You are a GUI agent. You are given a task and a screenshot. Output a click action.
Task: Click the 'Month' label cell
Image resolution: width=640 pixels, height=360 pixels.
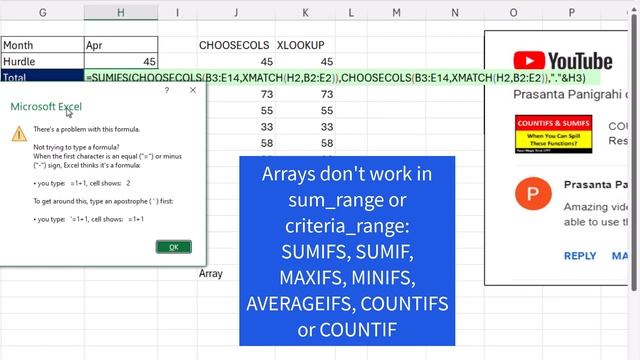(42, 45)
